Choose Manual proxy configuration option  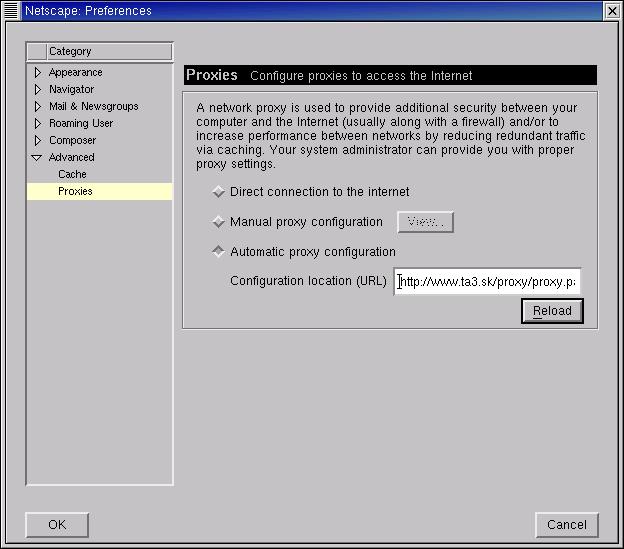coord(218,222)
